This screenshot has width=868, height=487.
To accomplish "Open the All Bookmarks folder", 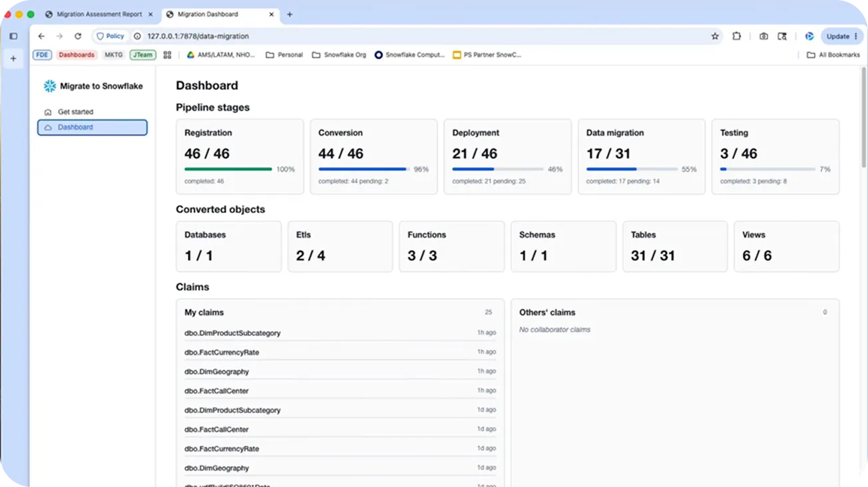I will click(833, 55).
